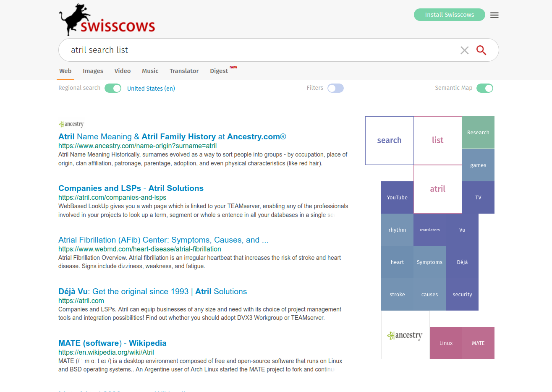Select the YouTube tile

click(x=397, y=198)
